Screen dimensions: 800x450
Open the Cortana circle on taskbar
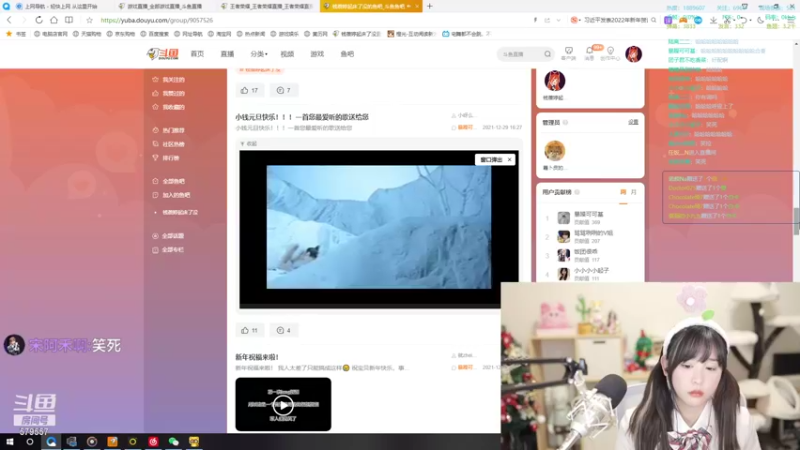pos(30,442)
